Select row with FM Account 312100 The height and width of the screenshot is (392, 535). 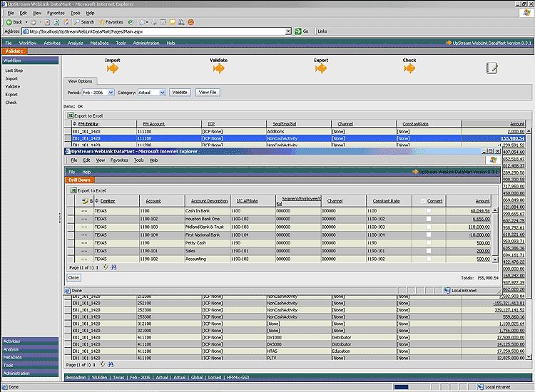295,324
